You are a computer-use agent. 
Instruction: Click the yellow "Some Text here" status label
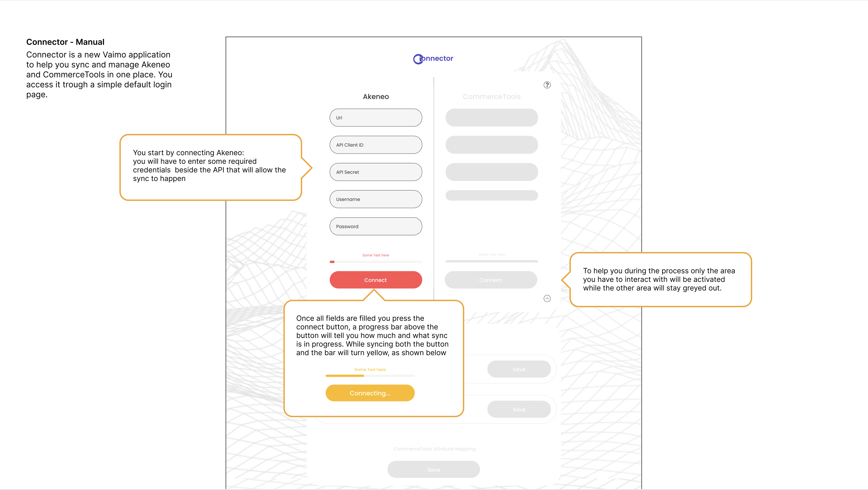click(370, 369)
